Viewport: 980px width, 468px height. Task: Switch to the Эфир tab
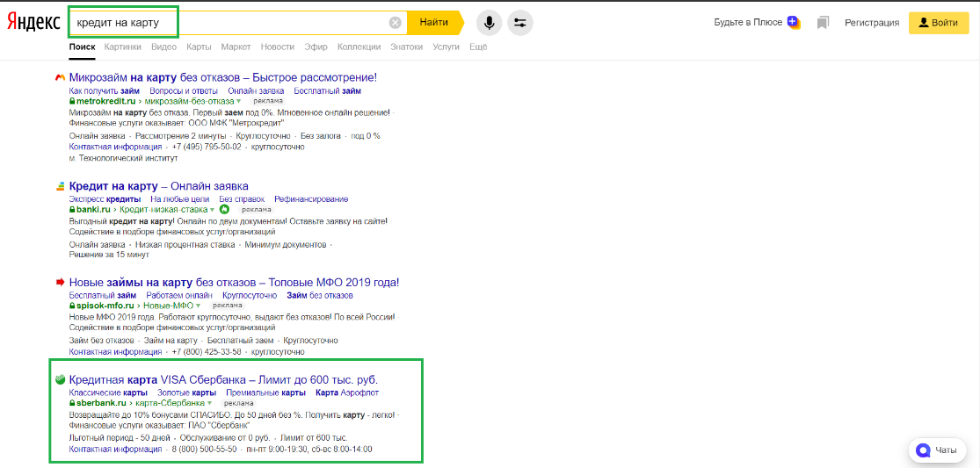click(316, 47)
